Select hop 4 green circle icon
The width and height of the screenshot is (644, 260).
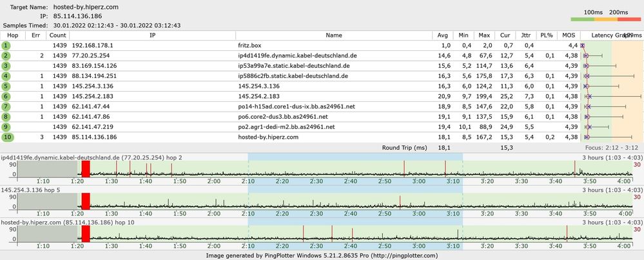6,76
